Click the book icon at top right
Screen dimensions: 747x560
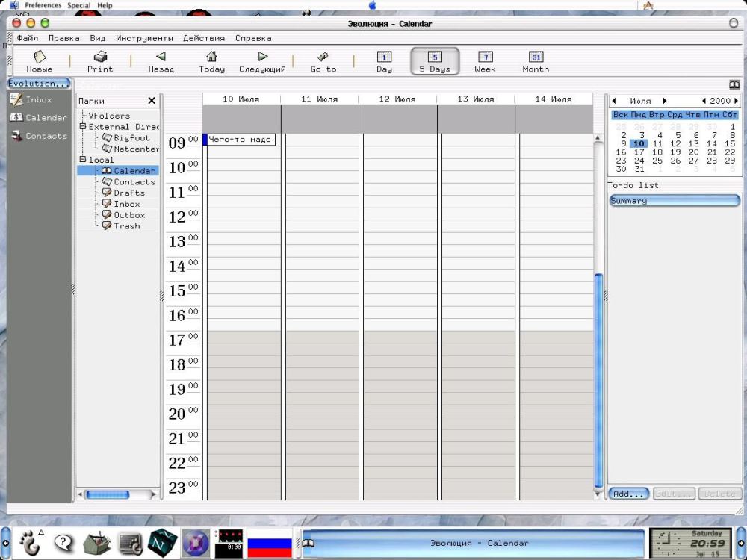pyautogui.click(x=734, y=85)
